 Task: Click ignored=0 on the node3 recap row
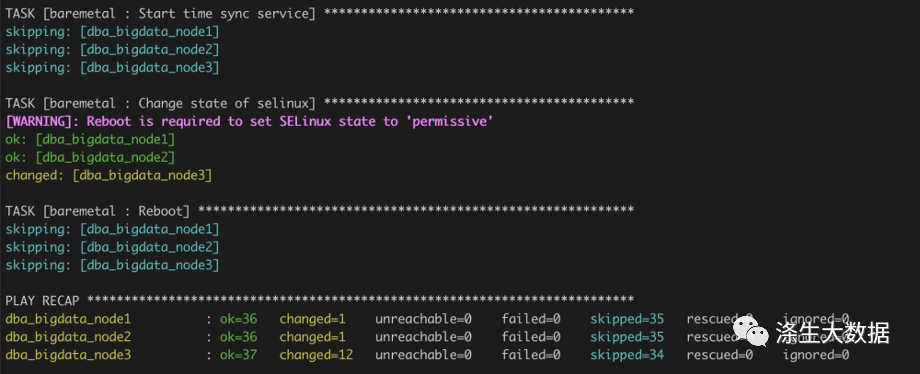pos(816,355)
